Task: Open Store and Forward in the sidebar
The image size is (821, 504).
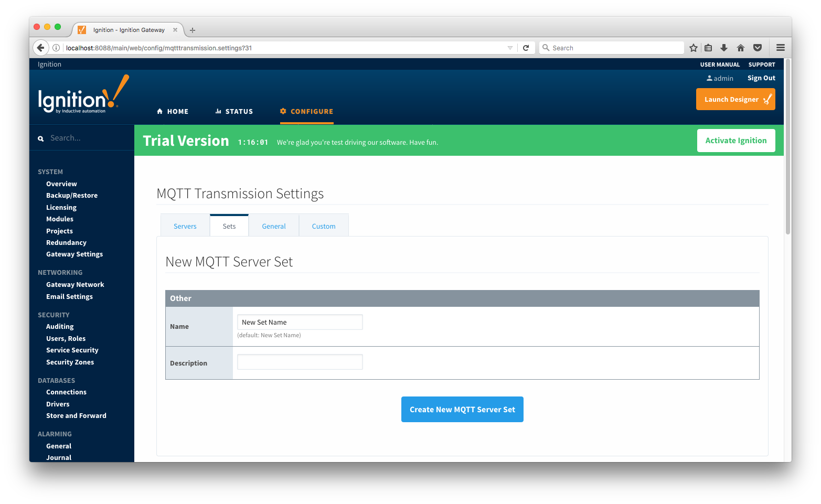Action: click(76, 415)
